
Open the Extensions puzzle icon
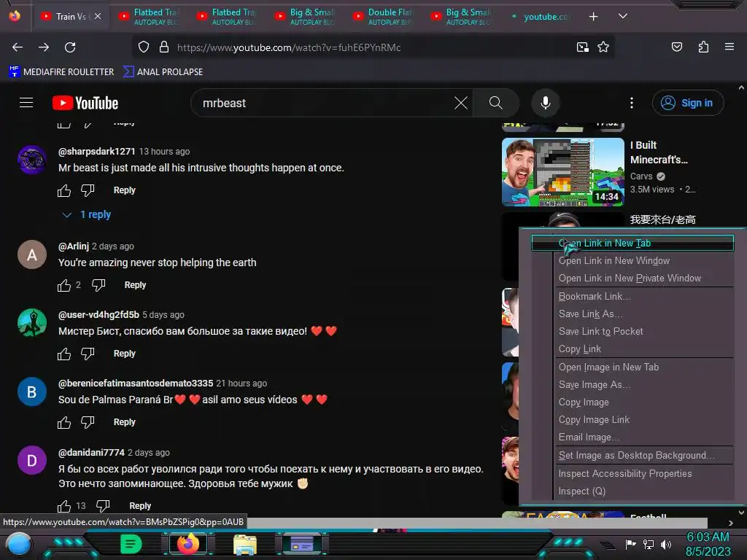(x=703, y=47)
